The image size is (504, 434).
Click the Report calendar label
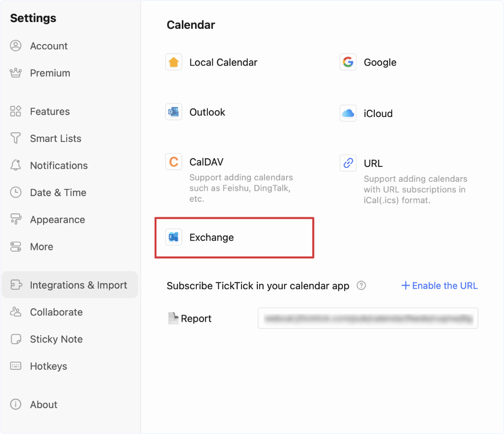coord(196,318)
